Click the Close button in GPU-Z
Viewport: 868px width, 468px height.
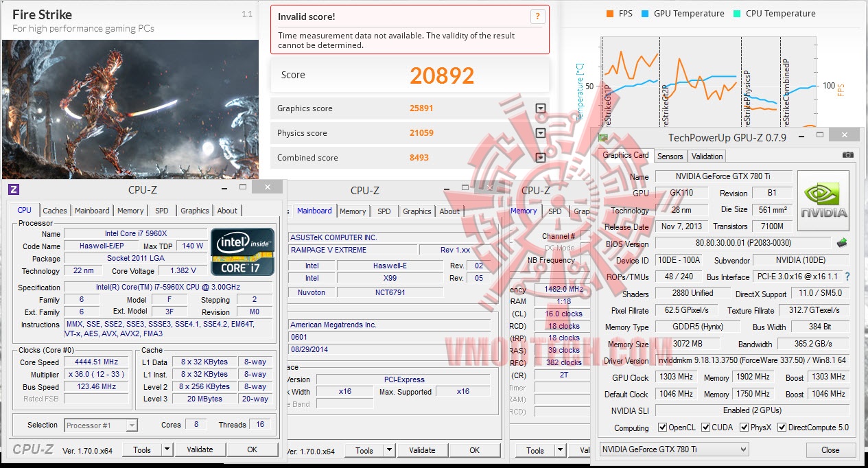(x=830, y=450)
